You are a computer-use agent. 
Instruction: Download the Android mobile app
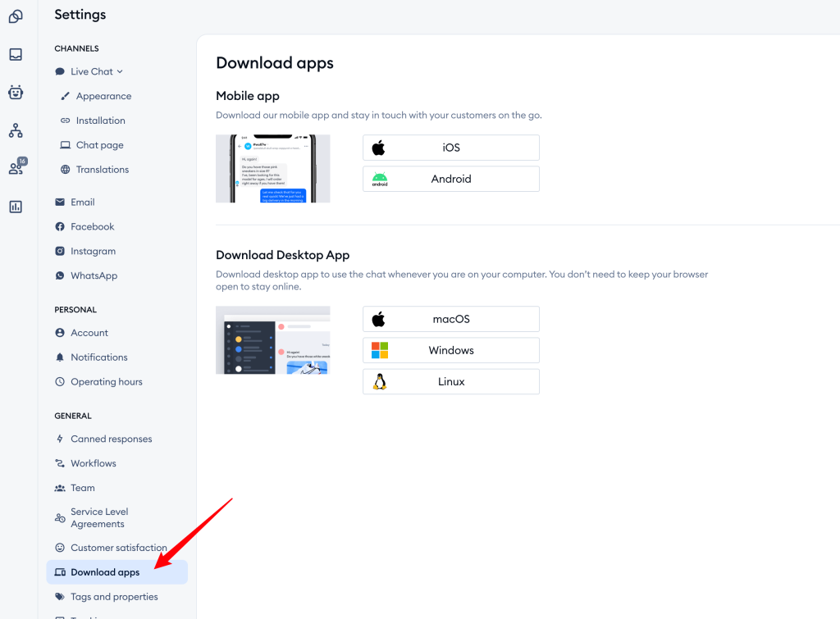point(451,179)
